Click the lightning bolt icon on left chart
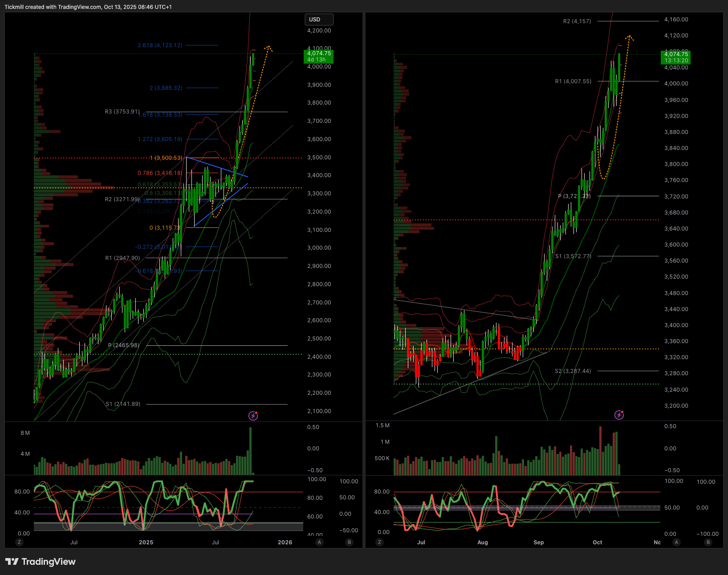The image size is (728, 575). (x=253, y=416)
